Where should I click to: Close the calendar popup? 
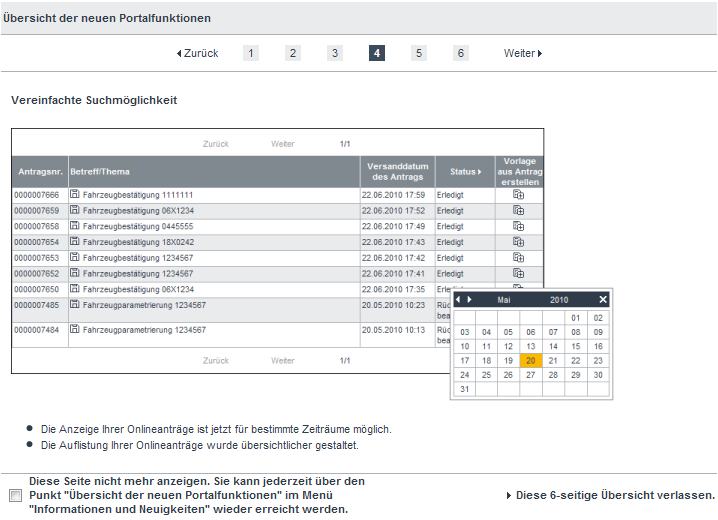pyautogui.click(x=603, y=299)
